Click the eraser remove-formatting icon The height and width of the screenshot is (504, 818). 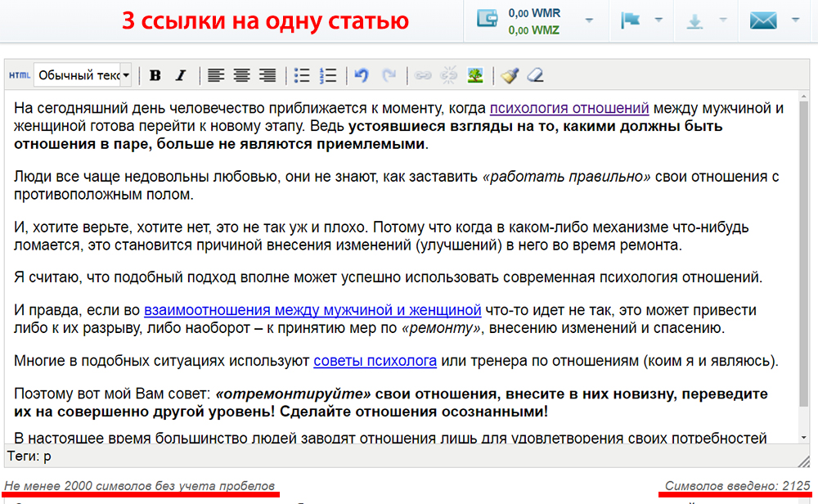[x=535, y=76]
